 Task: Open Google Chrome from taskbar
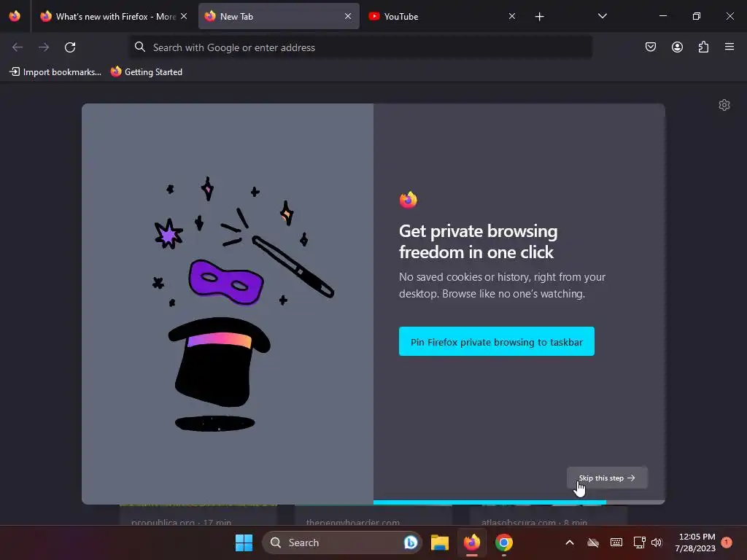503,542
